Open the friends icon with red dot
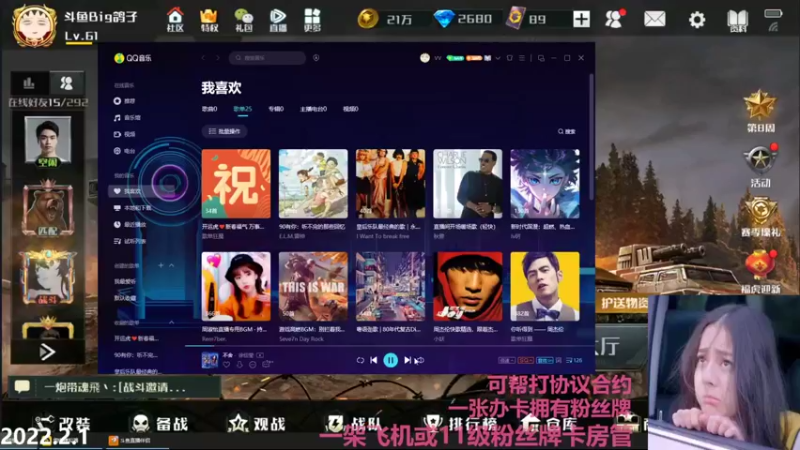 click(x=615, y=19)
